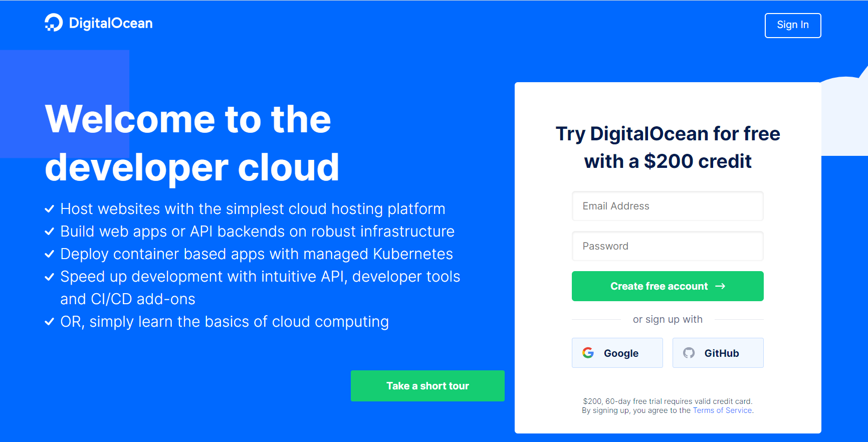Click the checkmark beside 'OR, simply learn'
This screenshot has width=868, height=442.
click(49, 322)
